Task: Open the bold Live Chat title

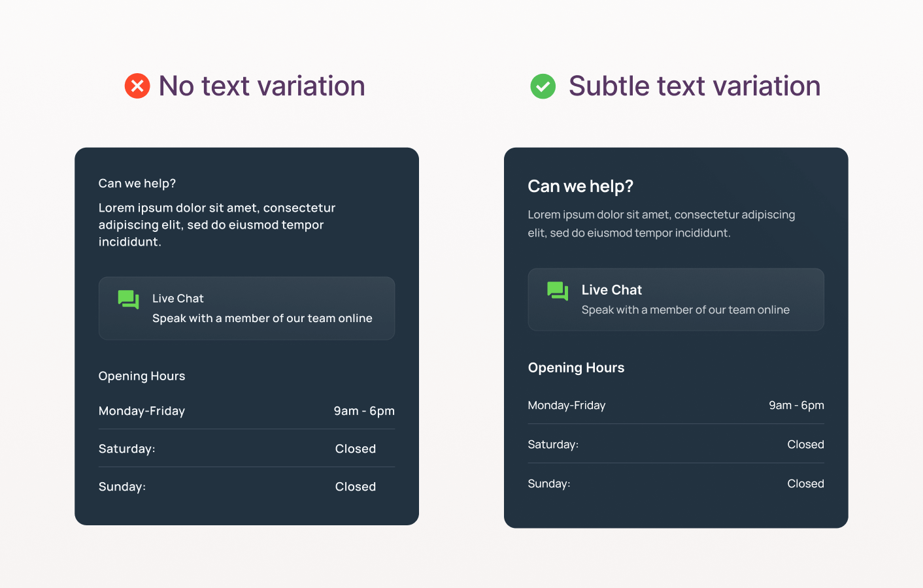Action: coord(611,290)
